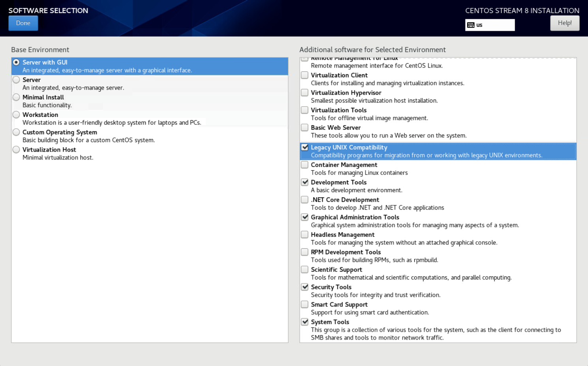Choose Minimal Install radio button
The width and height of the screenshot is (588, 366).
pos(16,97)
